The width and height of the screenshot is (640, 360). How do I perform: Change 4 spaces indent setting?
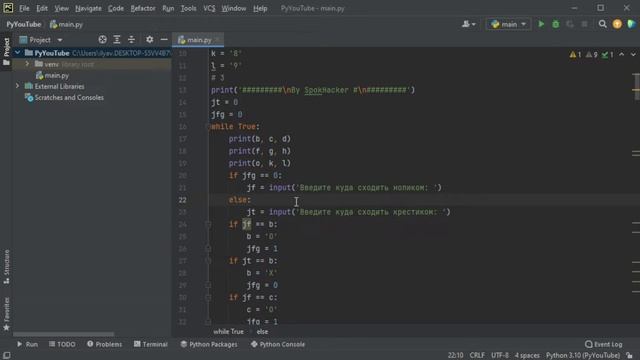point(527,355)
